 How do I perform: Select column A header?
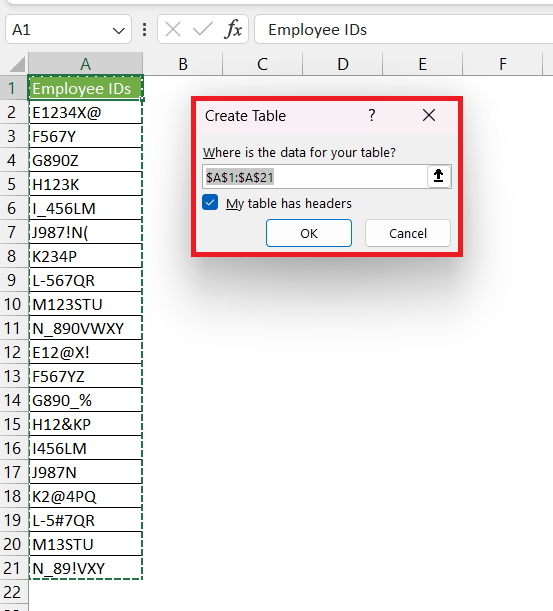tap(85, 64)
